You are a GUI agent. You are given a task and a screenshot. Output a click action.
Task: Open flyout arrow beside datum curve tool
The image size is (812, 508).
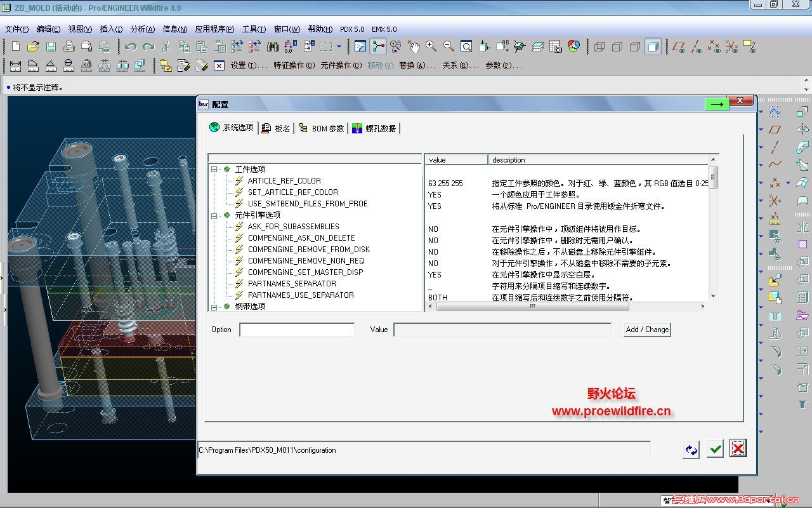click(762, 165)
